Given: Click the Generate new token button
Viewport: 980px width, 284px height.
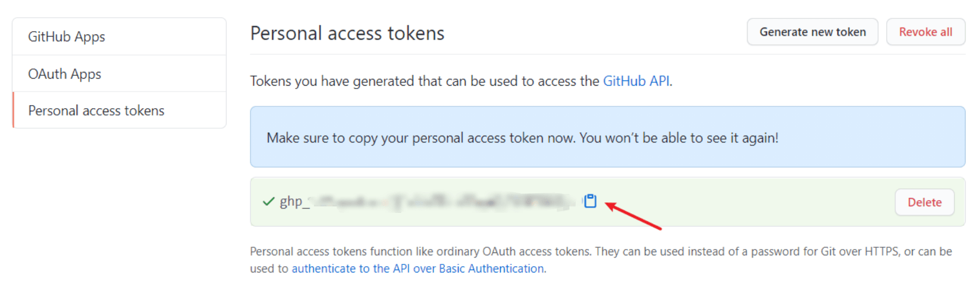Looking at the screenshot, I should [x=813, y=32].
